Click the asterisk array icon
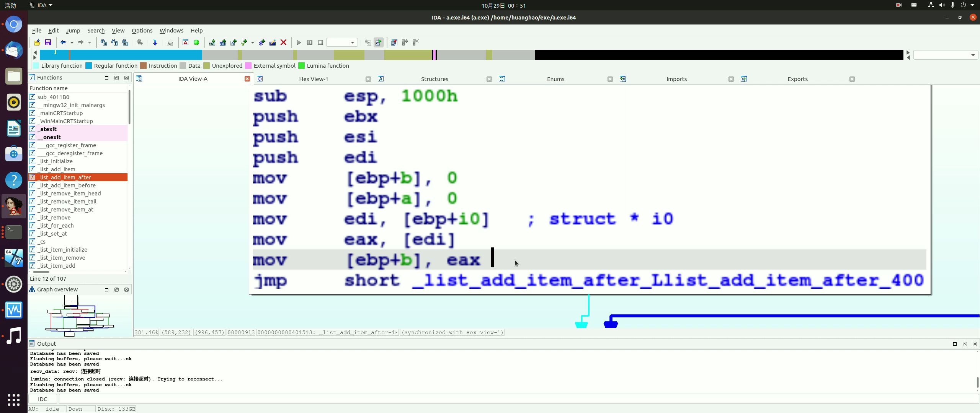 click(x=262, y=42)
